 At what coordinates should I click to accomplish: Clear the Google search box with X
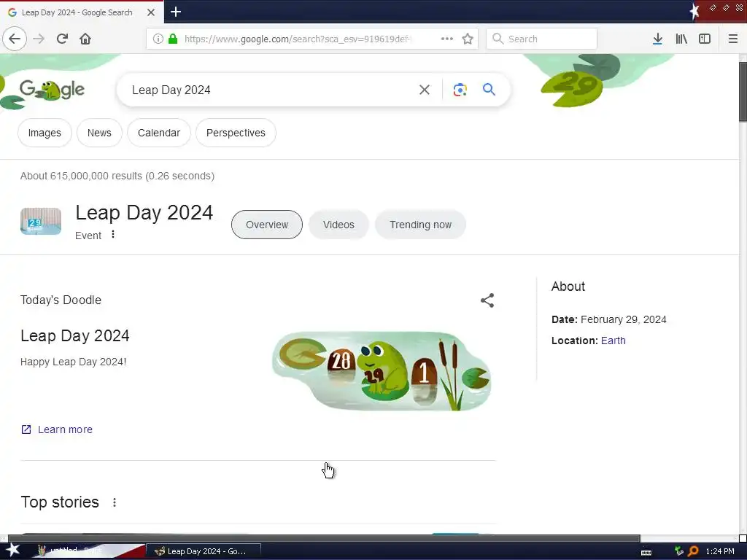point(424,90)
